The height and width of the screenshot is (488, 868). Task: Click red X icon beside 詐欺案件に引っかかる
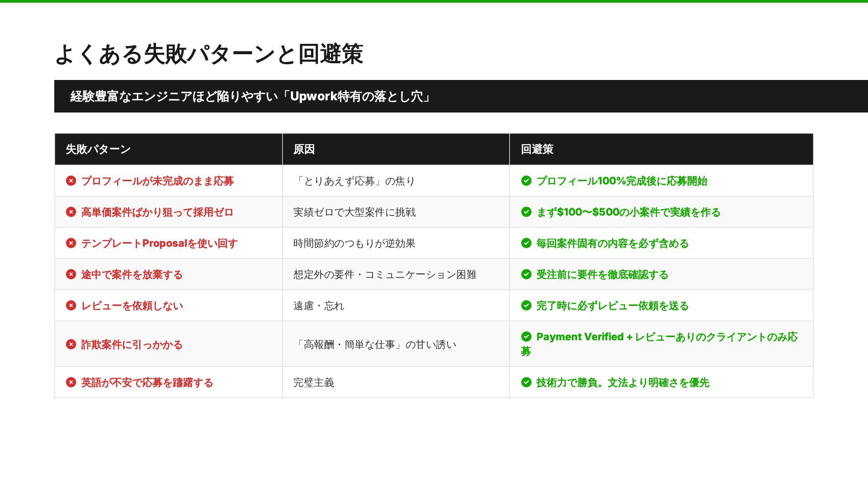click(71, 344)
